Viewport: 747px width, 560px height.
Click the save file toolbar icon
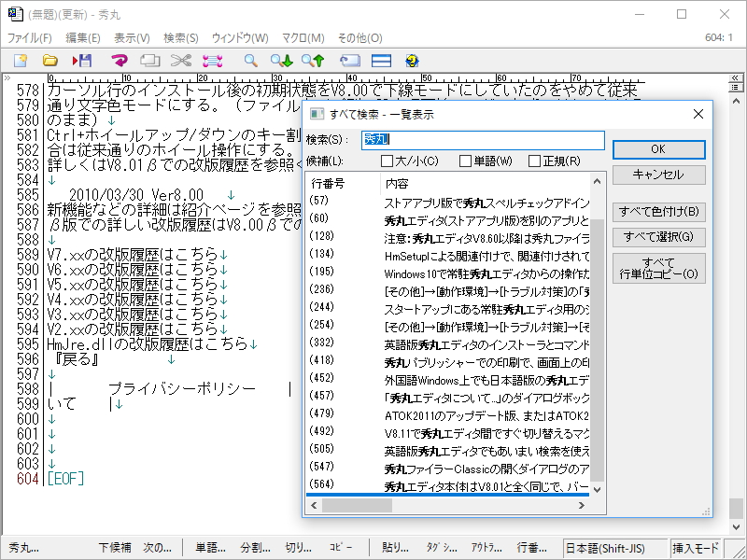point(84,59)
